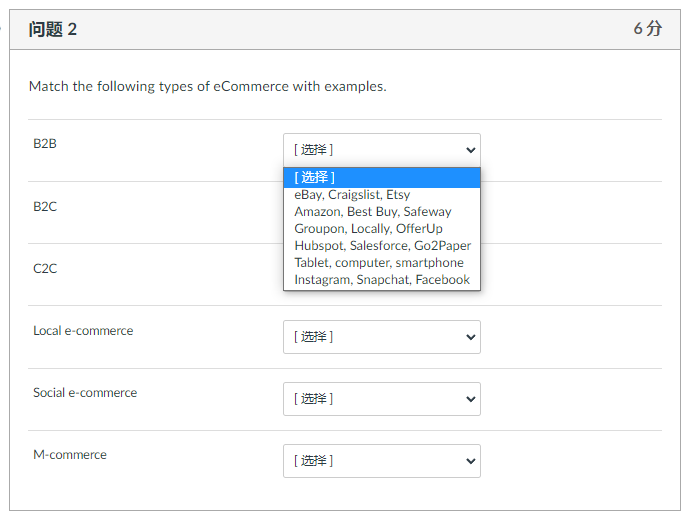Image resolution: width=692 pixels, height=529 pixels.
Task: Select the highlighted [选择] placeholder option
Action: 382,178
